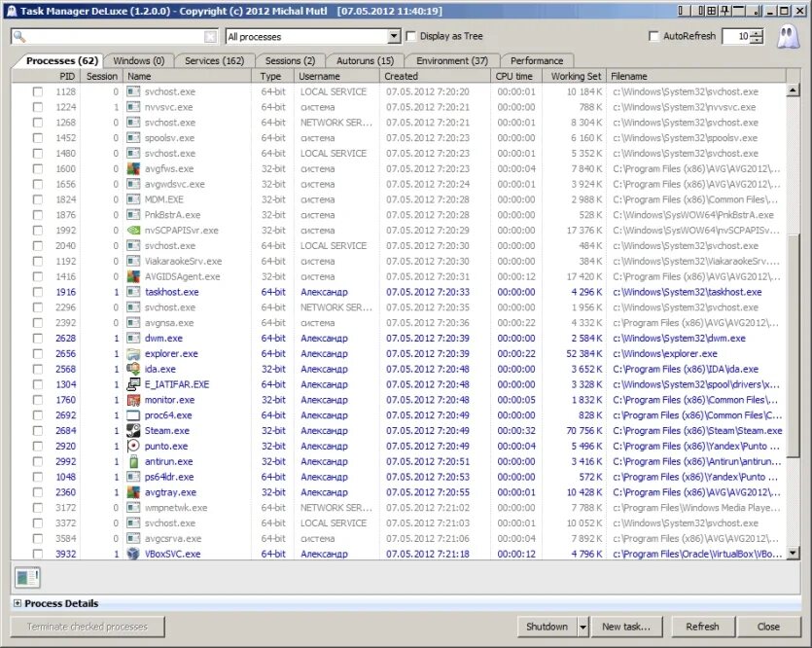This screenshot has width=812, height=648.
Task: Click the process list vertical scrollbar thumb
Action: 793,346
